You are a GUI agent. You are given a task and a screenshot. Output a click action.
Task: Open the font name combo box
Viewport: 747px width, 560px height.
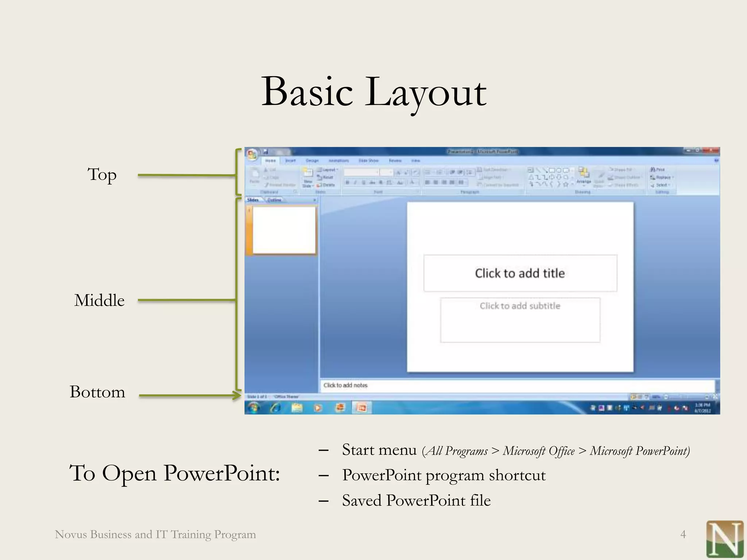[361, 172]
